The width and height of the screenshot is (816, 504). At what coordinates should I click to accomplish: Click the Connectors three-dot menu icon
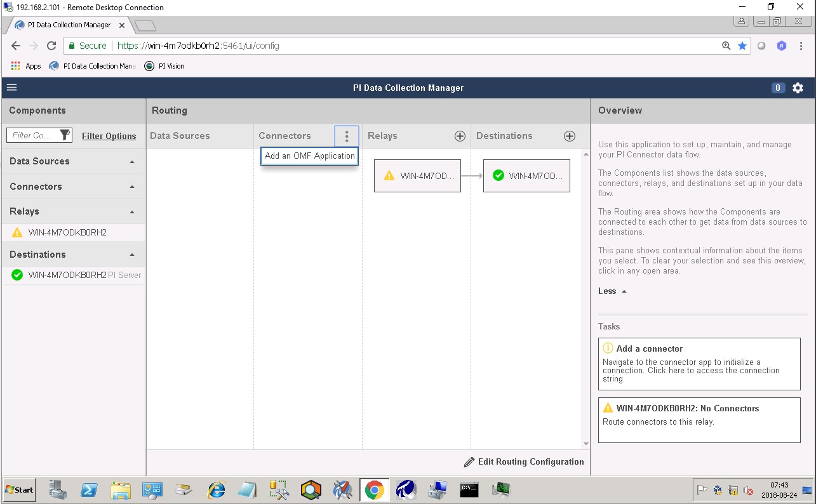click(x=347, y=136)
